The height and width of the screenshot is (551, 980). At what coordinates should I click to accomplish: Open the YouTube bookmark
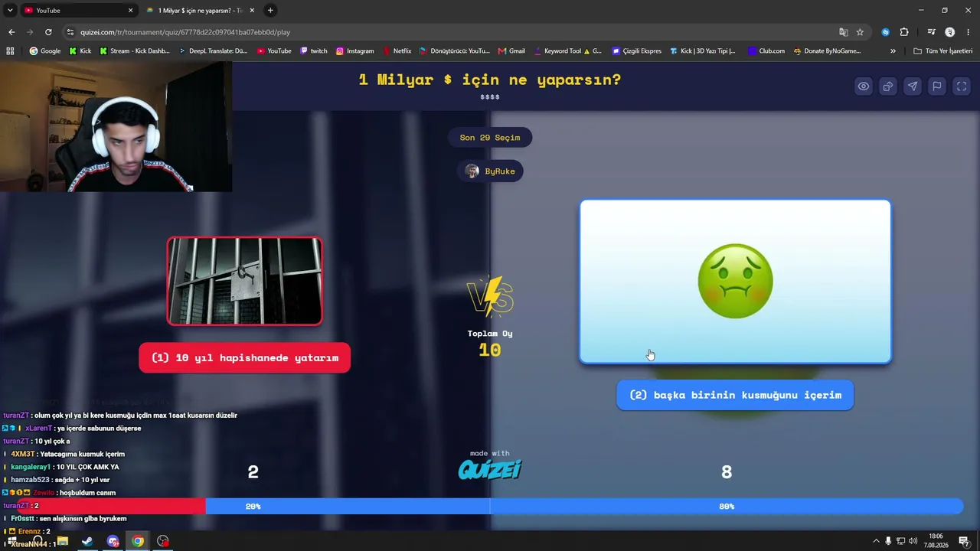[274, 51]
